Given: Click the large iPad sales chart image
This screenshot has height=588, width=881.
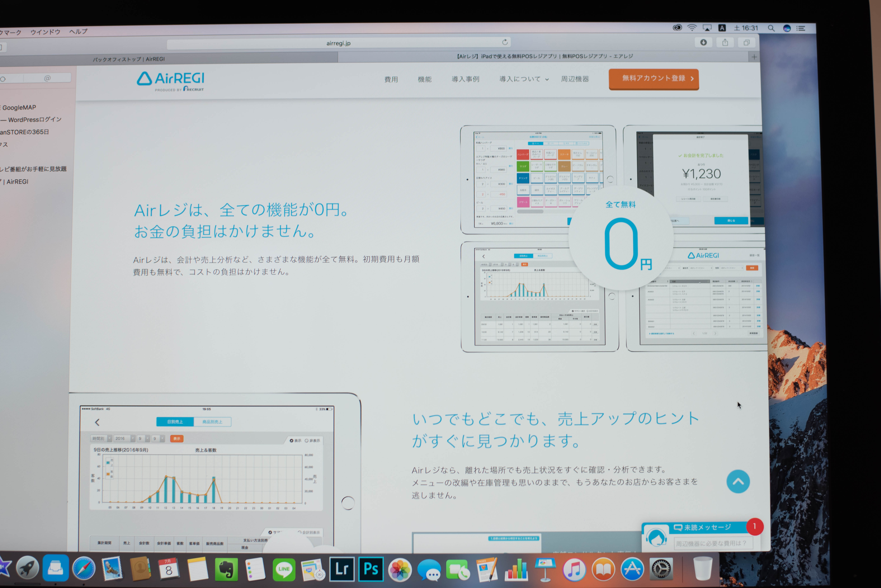Looking at the screenshot, I should pyautogui.click(x=215, y=473).
